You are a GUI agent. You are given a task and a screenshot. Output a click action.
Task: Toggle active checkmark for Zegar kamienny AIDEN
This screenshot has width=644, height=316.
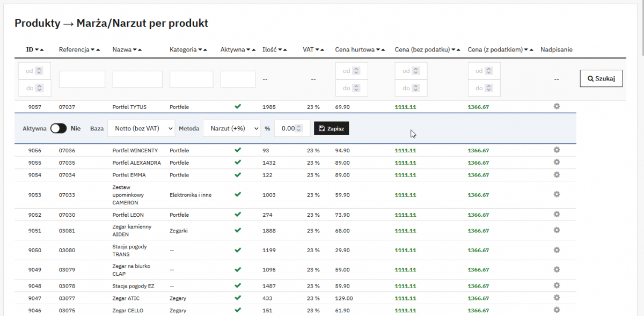click(238, 230)
